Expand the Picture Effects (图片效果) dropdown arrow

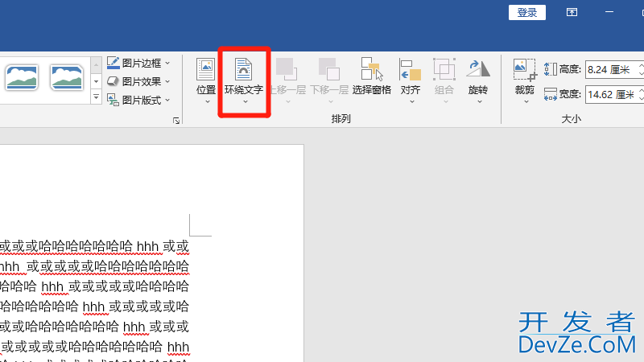(x=167, y=82)
